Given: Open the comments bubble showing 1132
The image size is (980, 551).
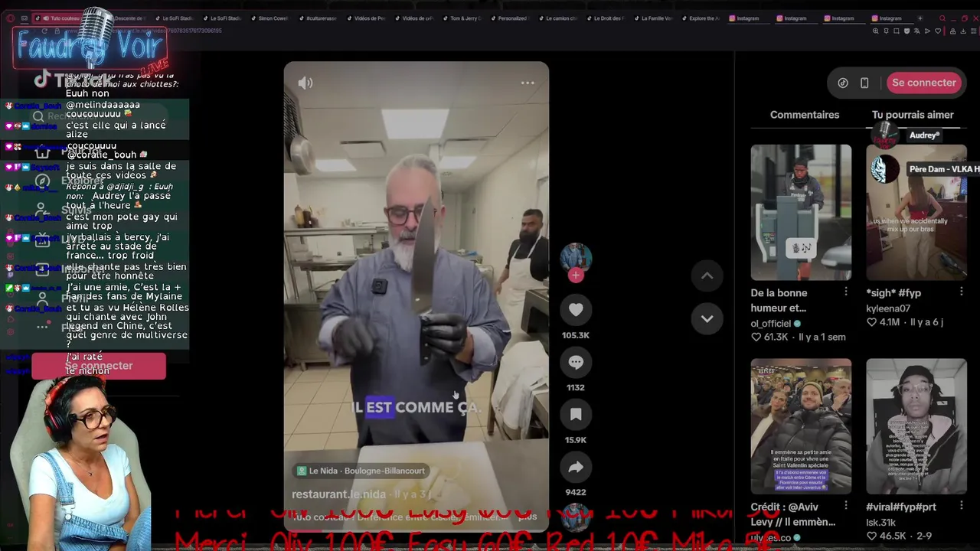Looking at the screenshot, I should pos(576,362).
